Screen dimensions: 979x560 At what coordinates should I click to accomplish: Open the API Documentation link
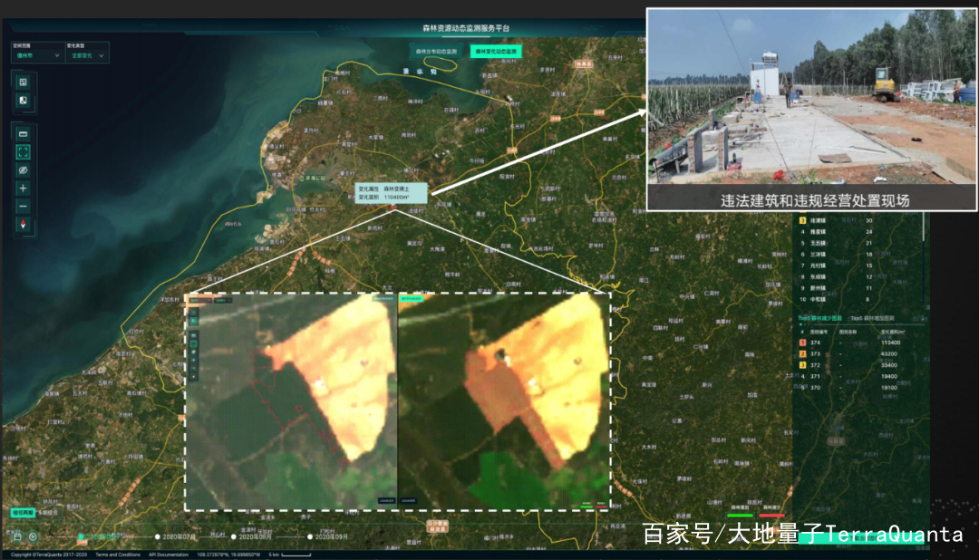pyautogui.click(x=169, y=555)
